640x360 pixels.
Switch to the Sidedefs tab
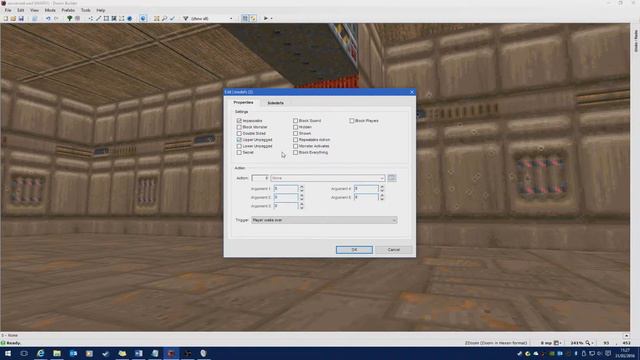point(276,103)
